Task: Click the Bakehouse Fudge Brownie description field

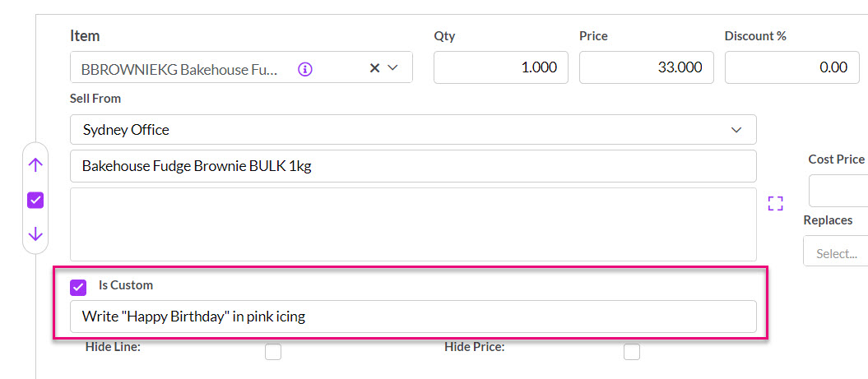Action: [413, 166]
